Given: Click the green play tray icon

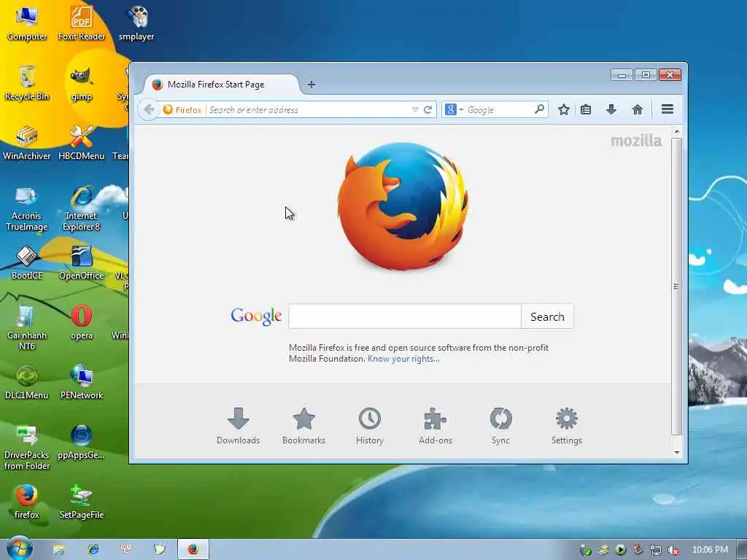Looking at the screenshot, I should (x=620, y=550).
